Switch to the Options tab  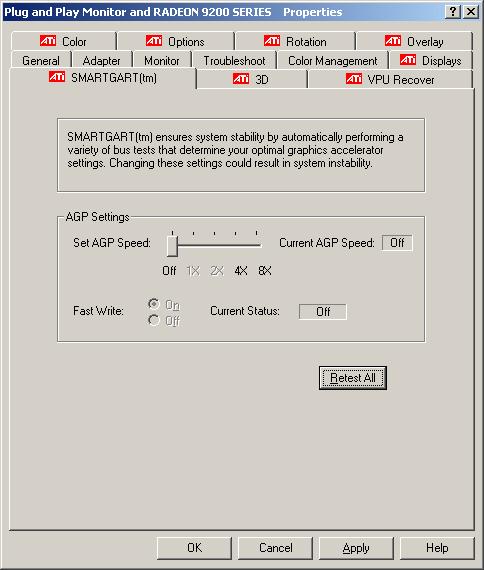click(176, 41)
